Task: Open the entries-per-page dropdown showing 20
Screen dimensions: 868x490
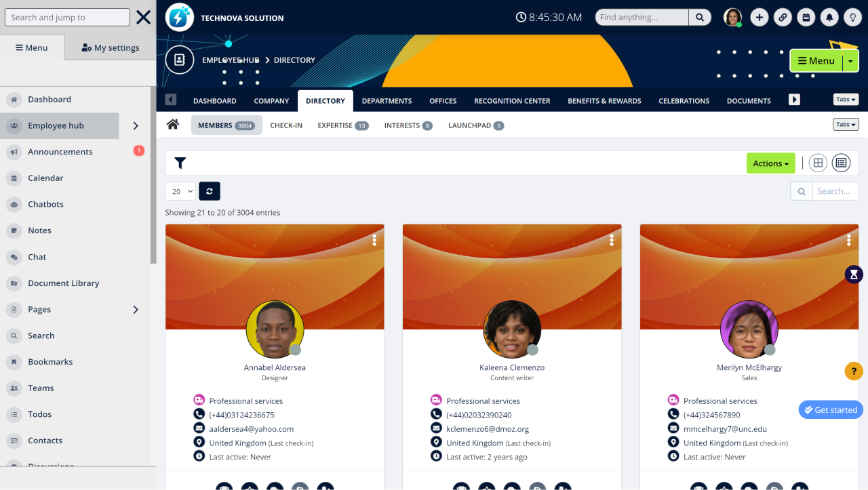Action: click(180, 190)
